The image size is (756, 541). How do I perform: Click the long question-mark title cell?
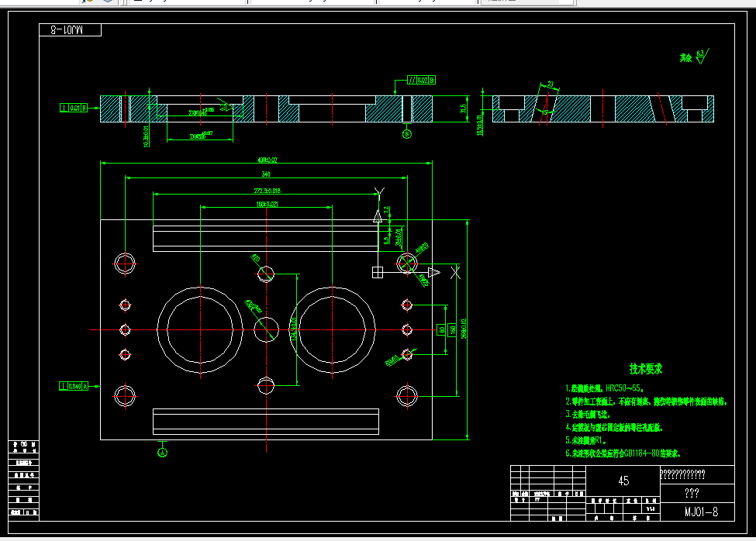(x=697, y=475)
